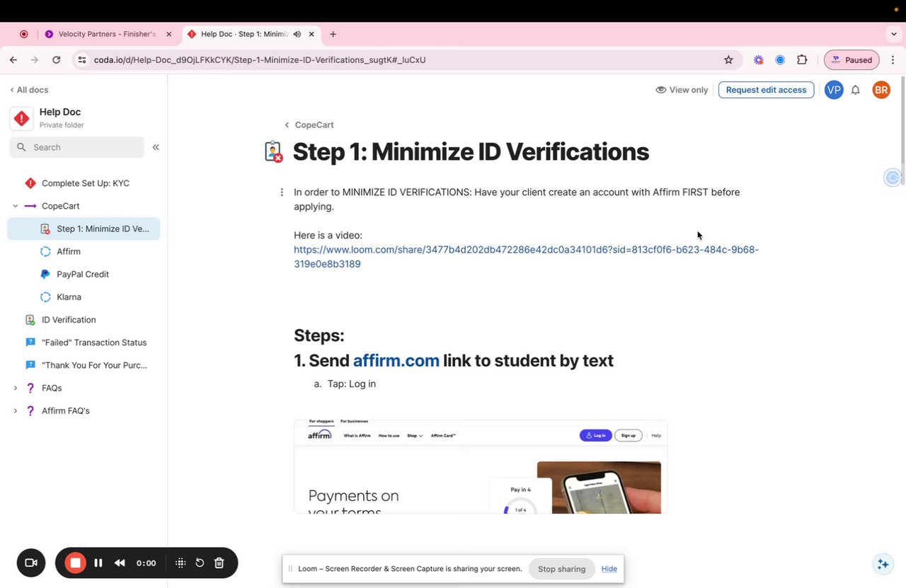Open "Failed" Transaction Status page
906x588 pixels.
pyautogui.click(x=94, y=342)
